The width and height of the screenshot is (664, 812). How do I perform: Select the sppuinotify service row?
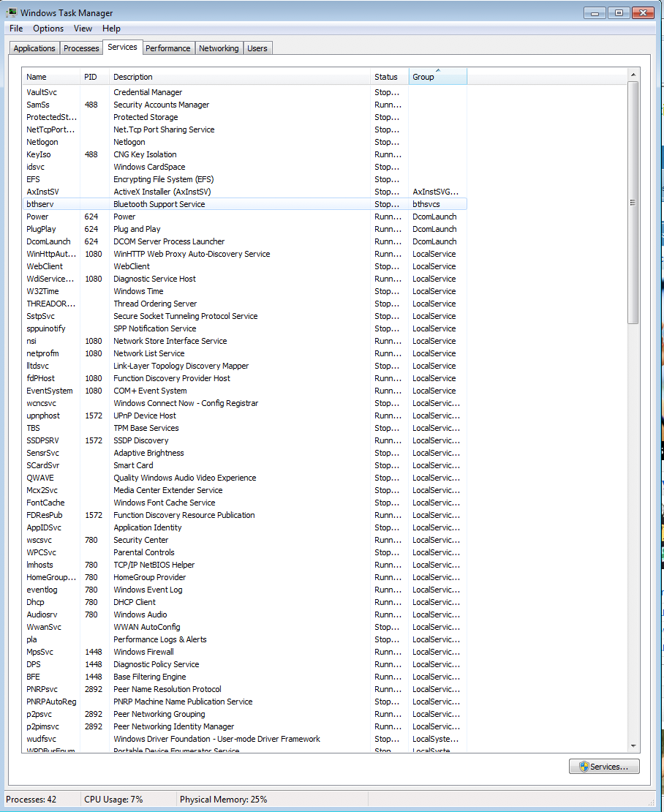[245, 328]
